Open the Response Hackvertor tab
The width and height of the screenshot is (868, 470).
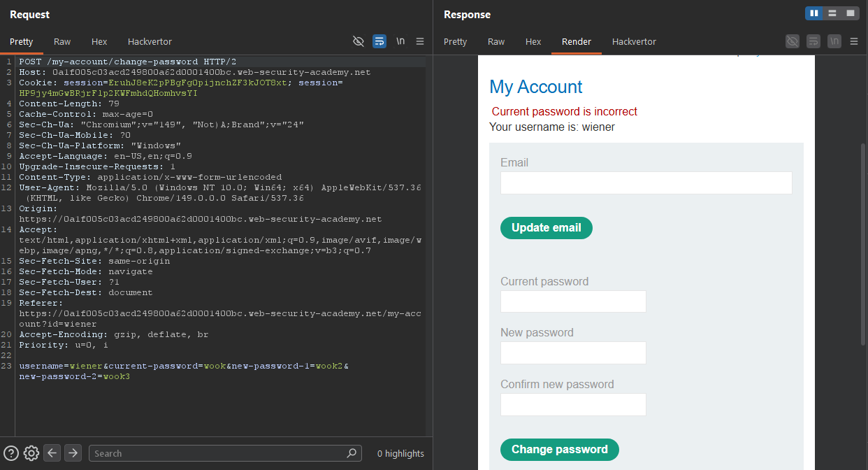[634, 41]
